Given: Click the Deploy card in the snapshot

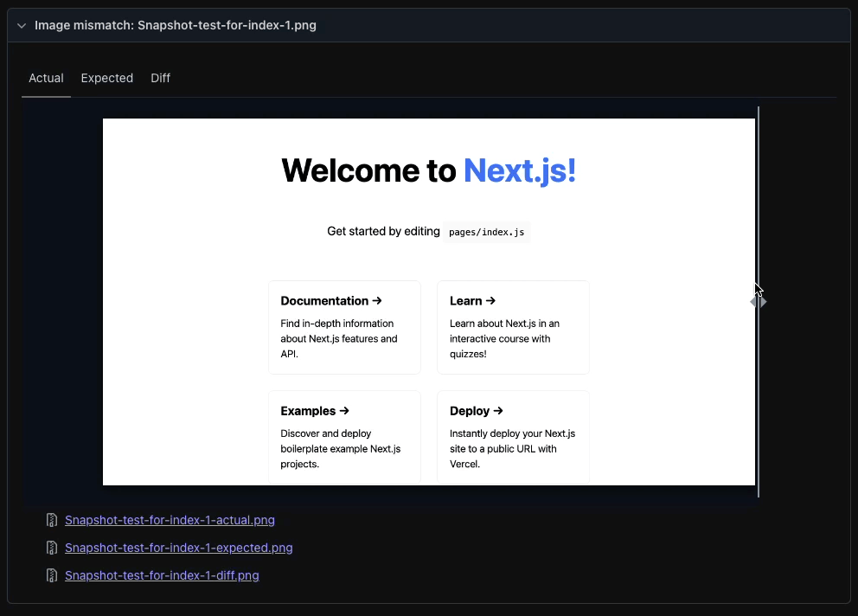Looking at the screenshot, I should [513, 437].
